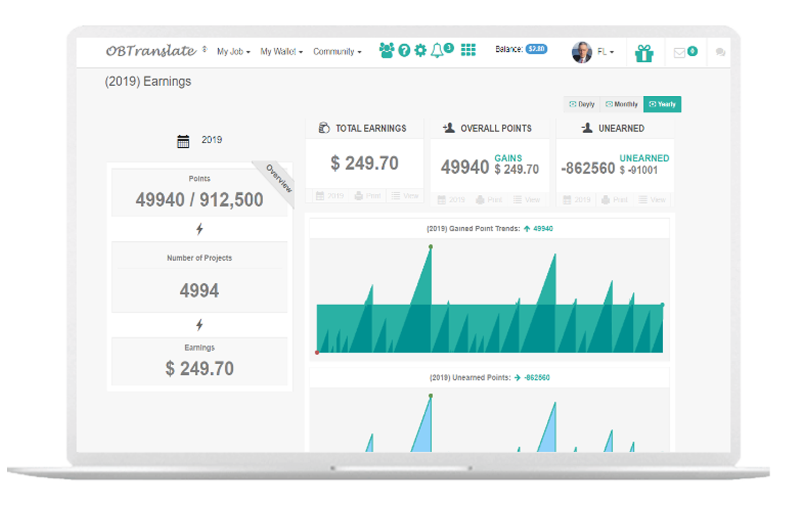
Task: Click the Gained Point Trends chart title
Action: pos(473,228)
